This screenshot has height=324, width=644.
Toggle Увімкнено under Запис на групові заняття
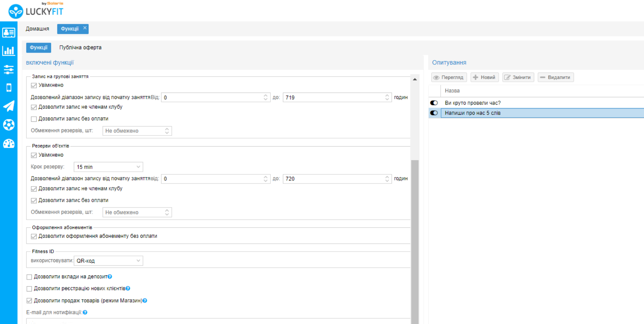click(x=34, y=86)
